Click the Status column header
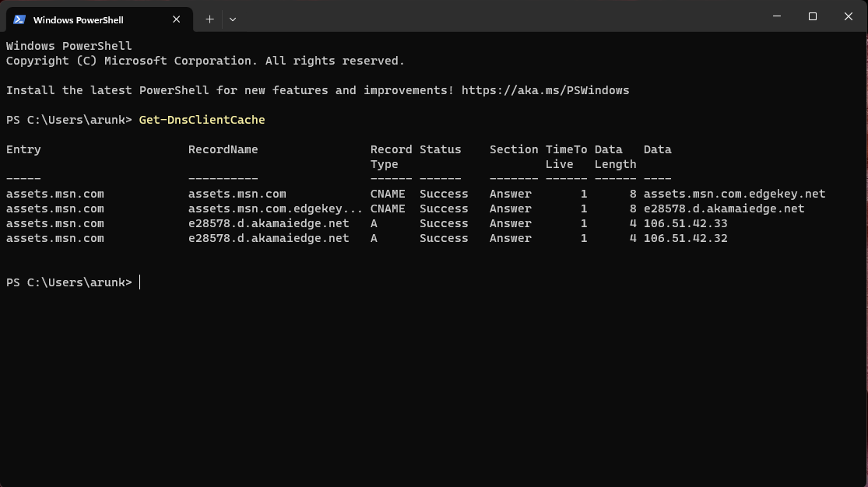868x487 pixels. (x=440, y=149)
